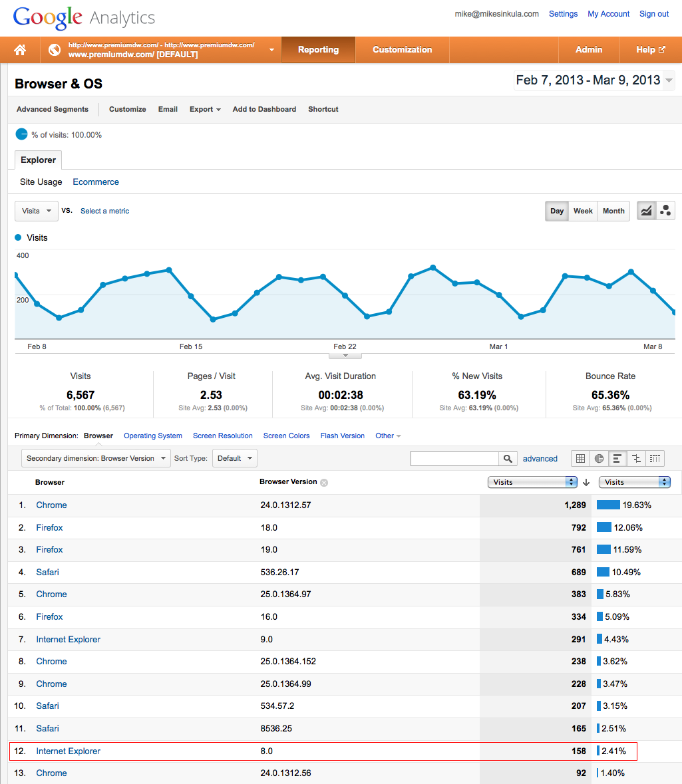The height and width of the screenshot is (784, 682).
Task: Click Safari link in row 4
Action: (x=47, y=572)
